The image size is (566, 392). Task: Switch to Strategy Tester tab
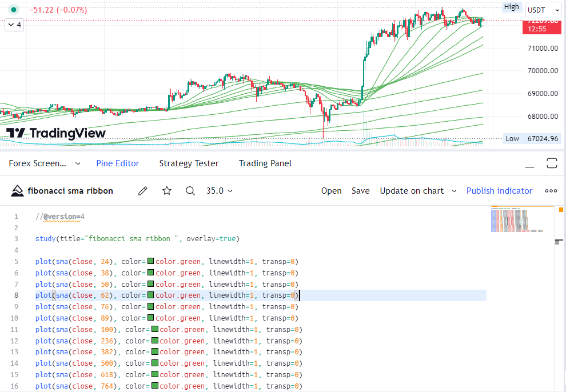pyautogui.click(x=189, y=163)
